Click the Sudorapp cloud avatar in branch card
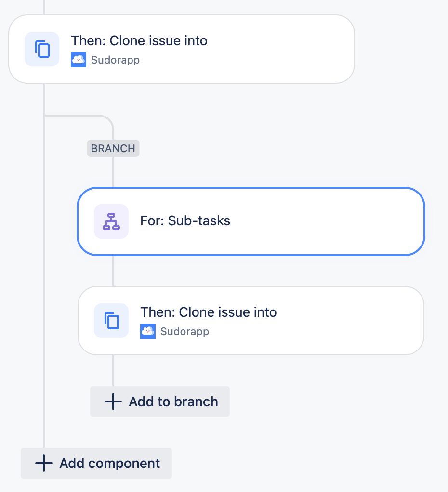The height and width of the screenshot is (492, 448). coord(148,331)
